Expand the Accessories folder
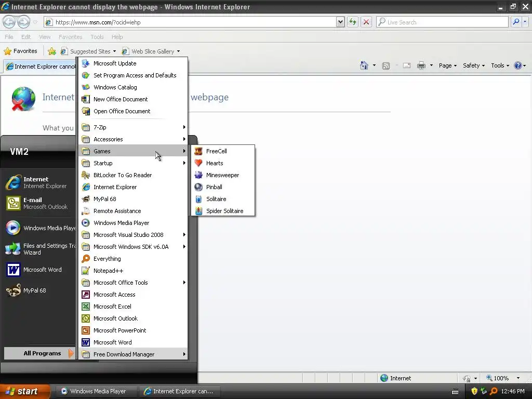Screen dimensions: 532x399 pos(133,139)
